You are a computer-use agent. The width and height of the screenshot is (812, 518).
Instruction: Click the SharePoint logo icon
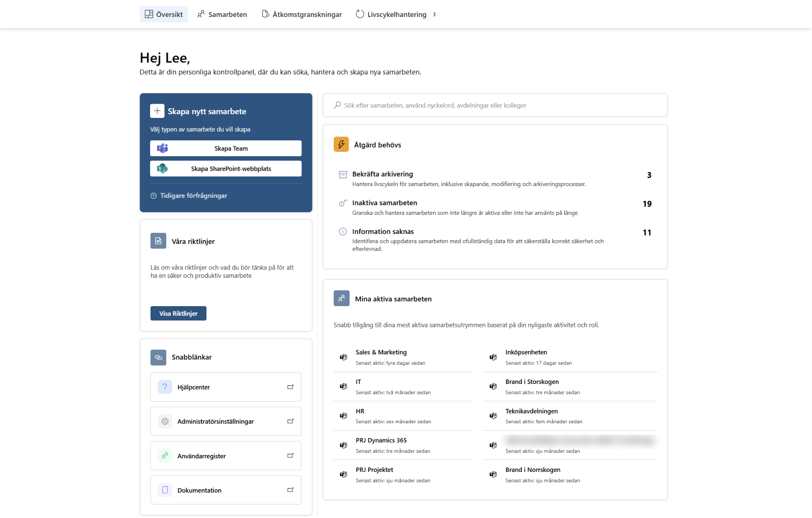click(162, 169)
